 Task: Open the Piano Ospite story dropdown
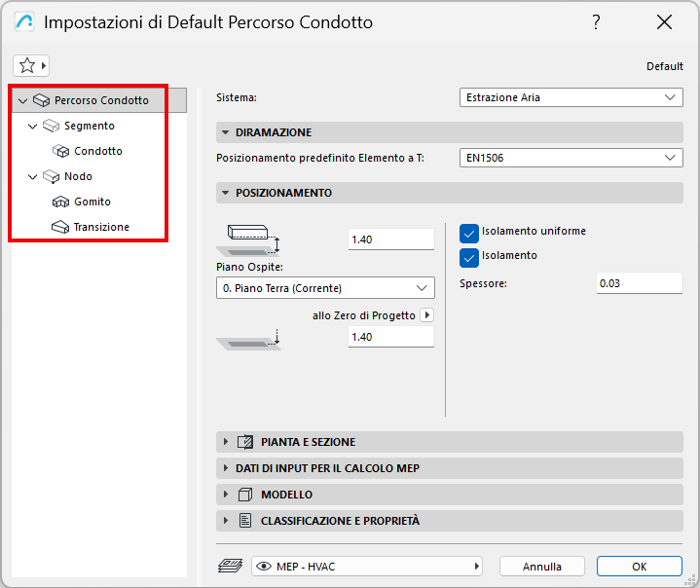(x=324, y=288)
